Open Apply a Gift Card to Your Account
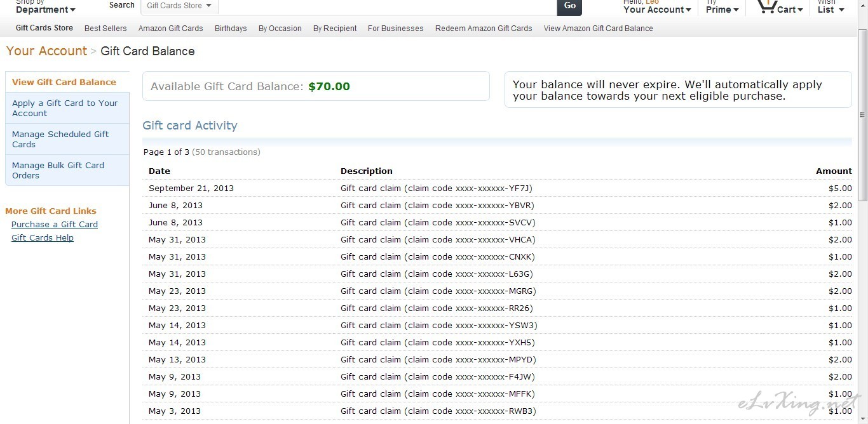The image size is (868, 424). [65, 108]
